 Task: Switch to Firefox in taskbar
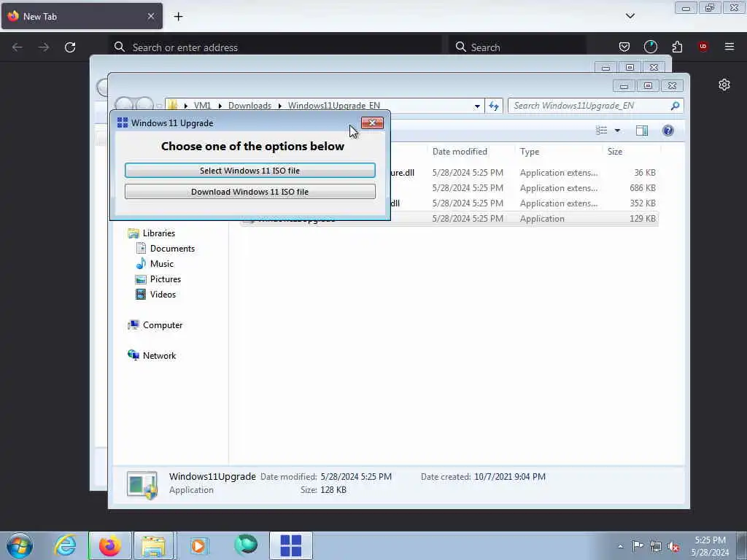click(109, 545)
